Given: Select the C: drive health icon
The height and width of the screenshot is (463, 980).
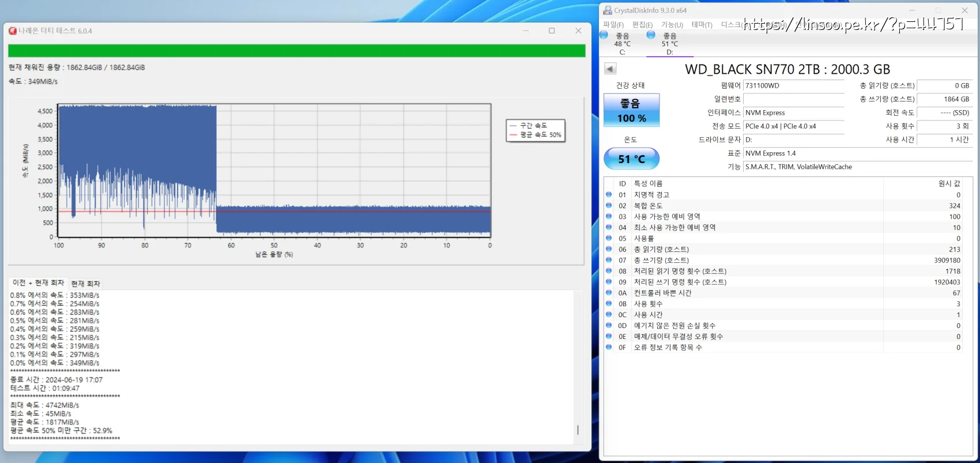Looking at the screenshot, I should click(x=604, y=35).
